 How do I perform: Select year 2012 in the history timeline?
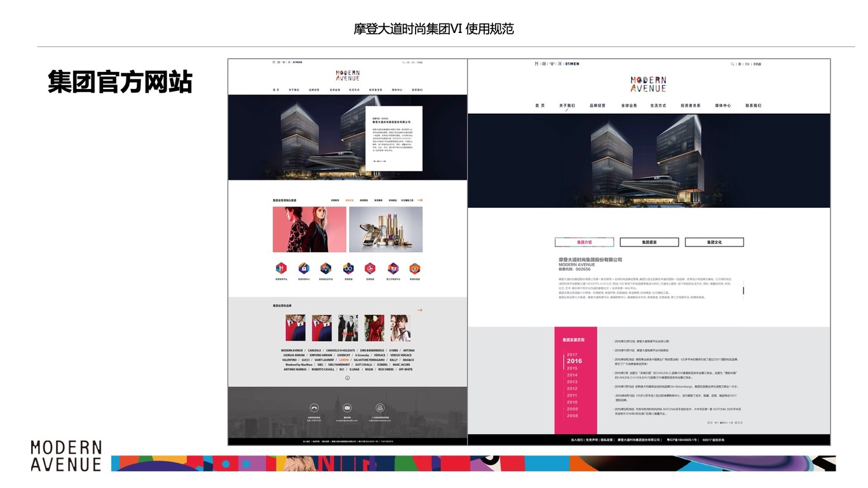coord(573,388)
